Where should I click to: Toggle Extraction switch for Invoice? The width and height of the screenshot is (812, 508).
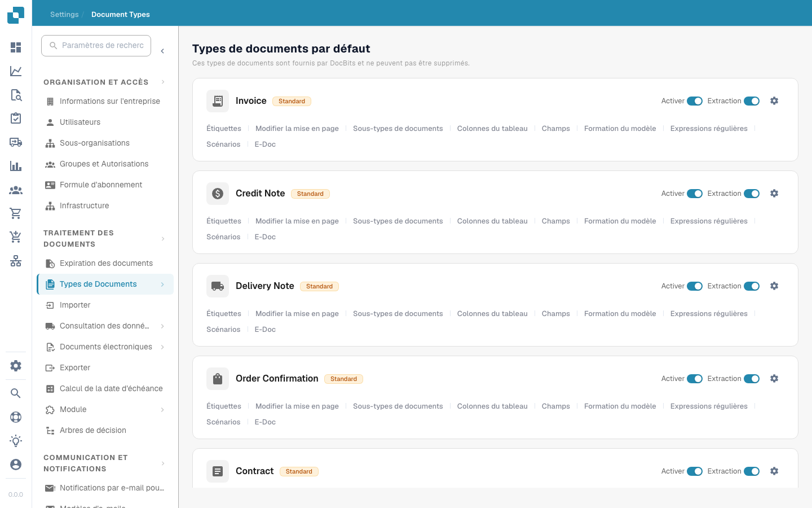[752, 101]
